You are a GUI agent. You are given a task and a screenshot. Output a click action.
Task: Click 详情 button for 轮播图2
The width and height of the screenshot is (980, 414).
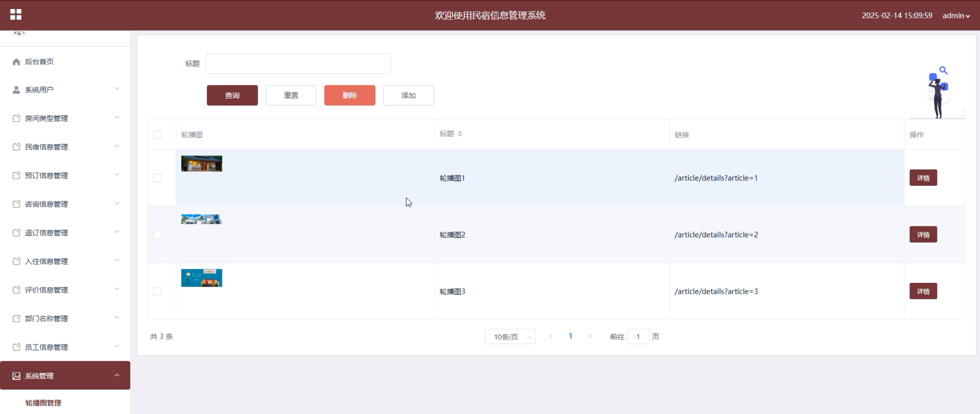[923, 234]
